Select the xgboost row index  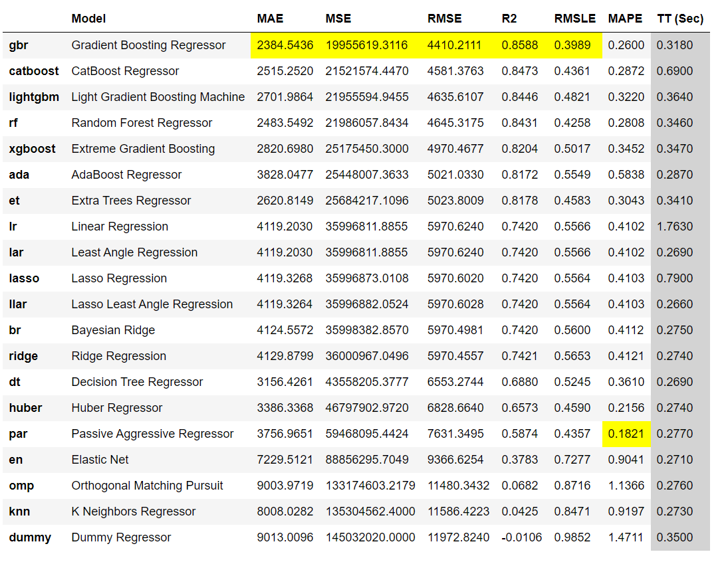click(32, 149)
